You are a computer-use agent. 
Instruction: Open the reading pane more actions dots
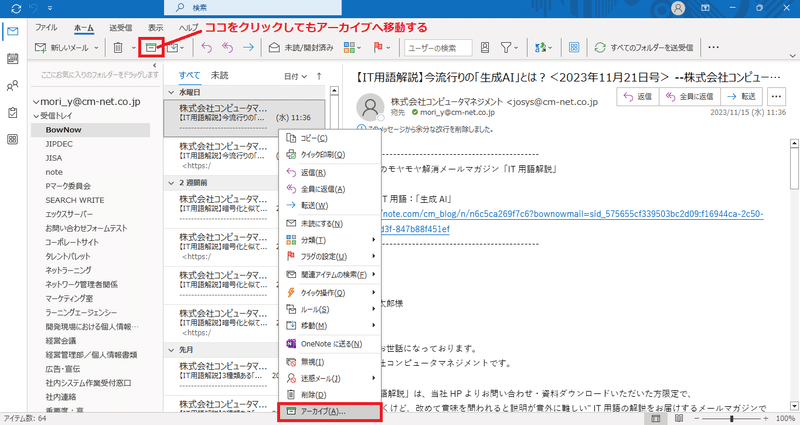(777, 96)
